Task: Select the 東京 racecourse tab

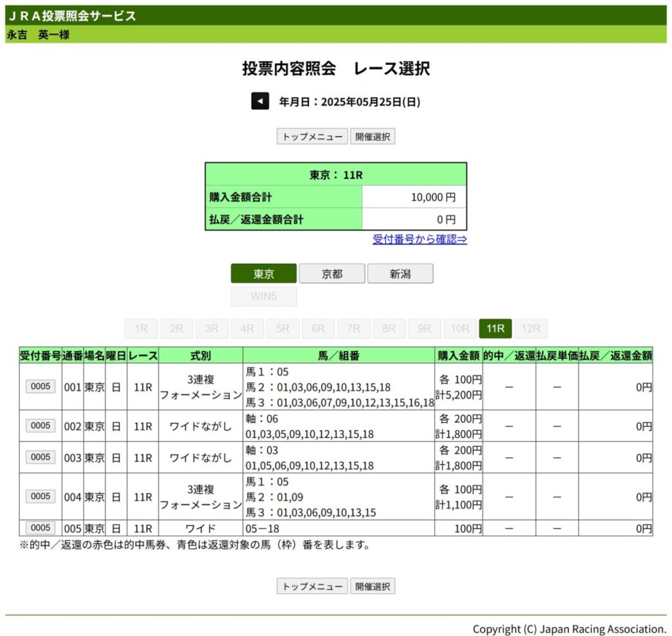Action: click(x=264, y=274)
